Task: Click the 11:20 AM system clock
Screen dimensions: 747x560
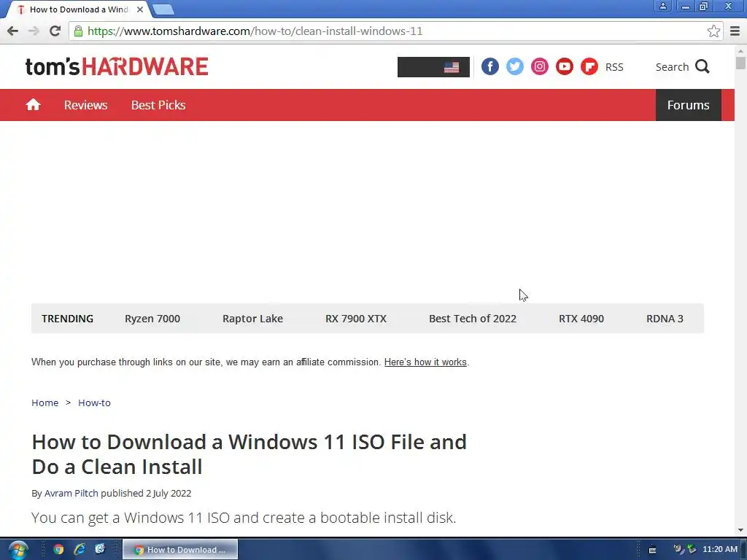Action: [x=720, y=550]
